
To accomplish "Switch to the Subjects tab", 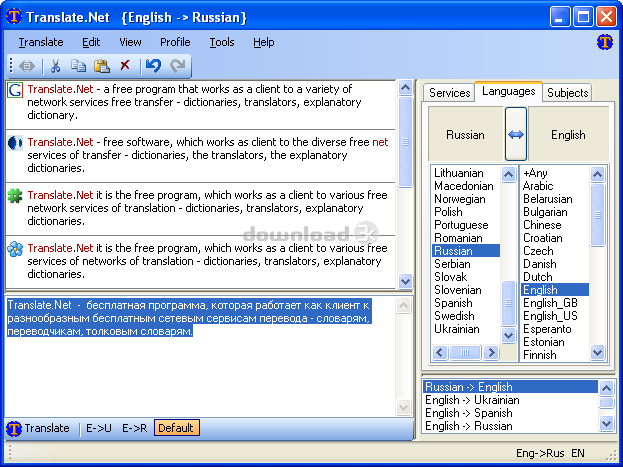I will pyautogui.click(x=567, y=93).
